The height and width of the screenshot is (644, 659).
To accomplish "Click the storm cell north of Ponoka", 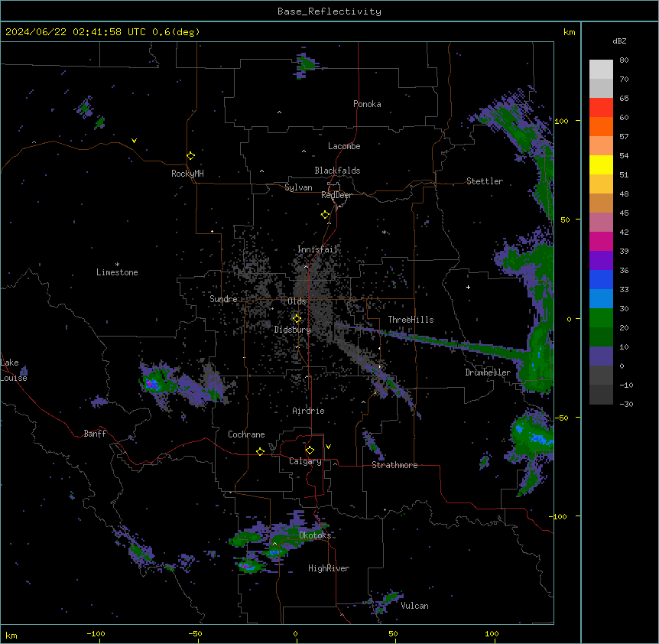I will tap(306, 64).
